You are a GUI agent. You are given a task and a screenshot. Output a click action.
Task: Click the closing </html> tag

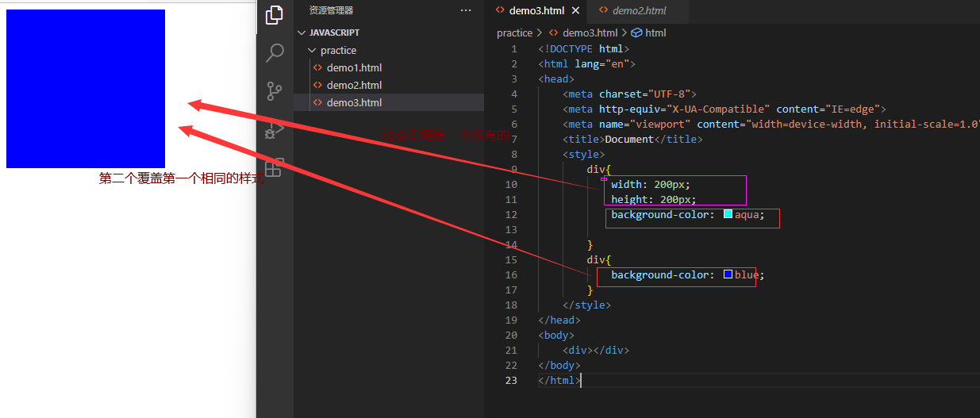click(x=559, y=380)
